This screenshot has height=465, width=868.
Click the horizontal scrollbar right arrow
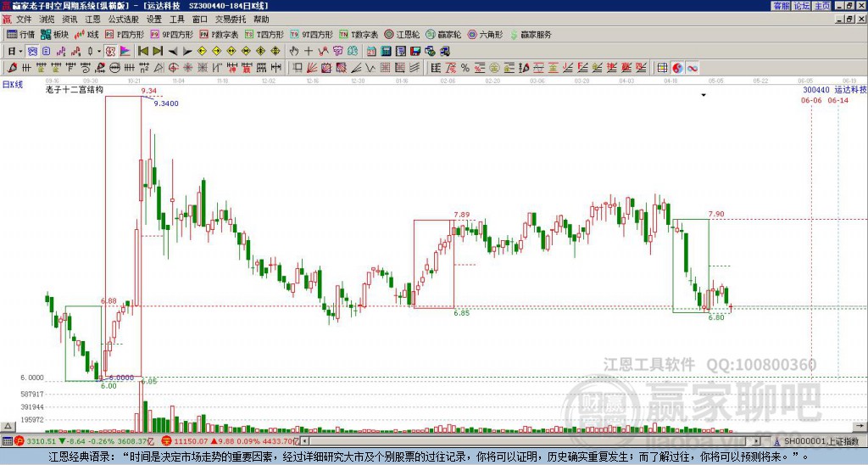click(x=757, y=441)
